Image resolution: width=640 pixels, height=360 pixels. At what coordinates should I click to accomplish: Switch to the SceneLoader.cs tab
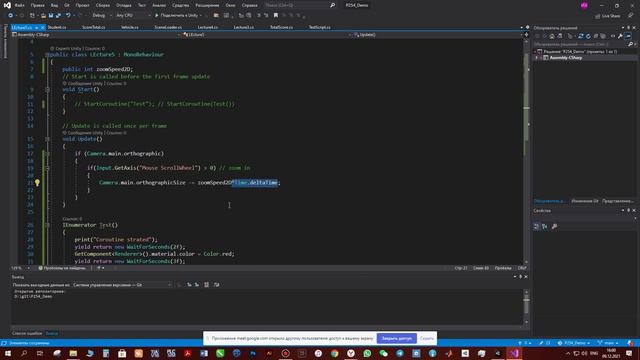point(168,27)
